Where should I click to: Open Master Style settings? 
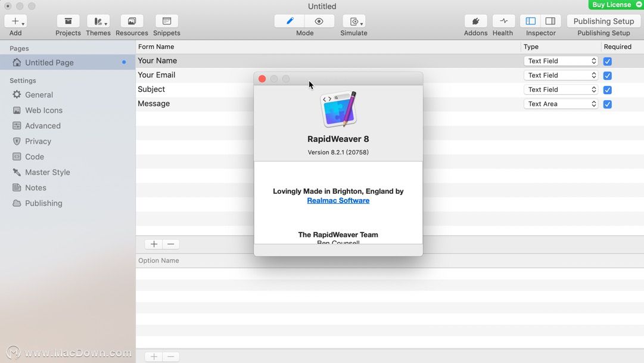point(48,172)
